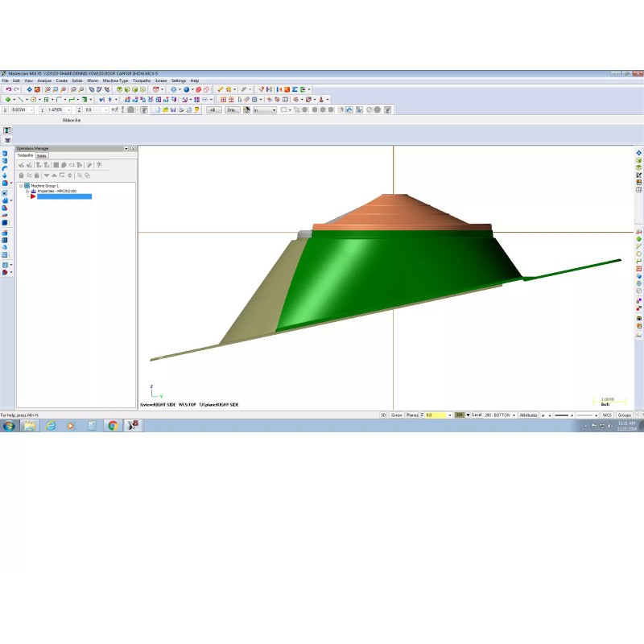Open the Toolpaths menu
The height and width of the screenshot is (644, 644).
[x=142, y=81]
